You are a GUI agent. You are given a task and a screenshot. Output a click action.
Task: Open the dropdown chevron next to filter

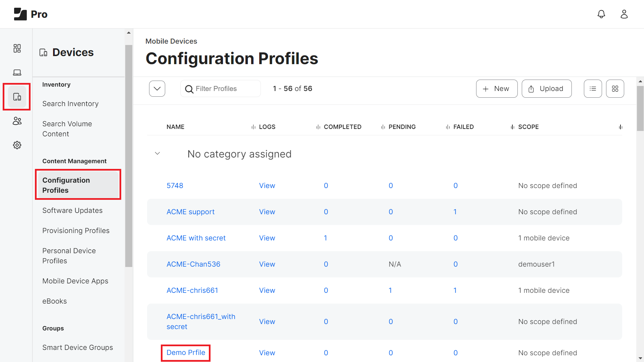click(x=157, y=89)
